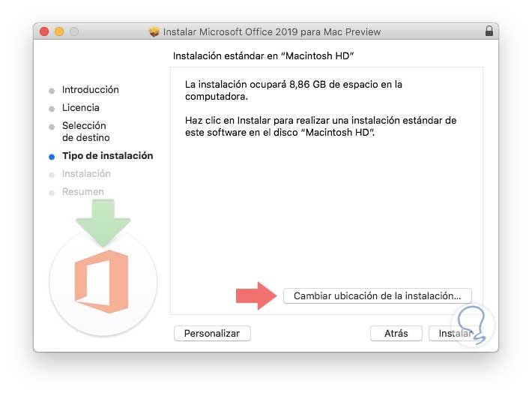Click the Instalación estándar heading text

[x=263, y=56]
